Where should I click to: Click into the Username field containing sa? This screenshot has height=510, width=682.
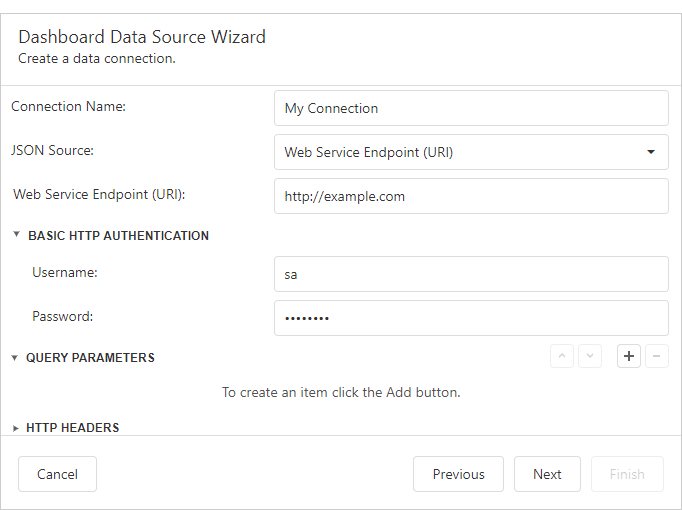click(x=470, y=273)
